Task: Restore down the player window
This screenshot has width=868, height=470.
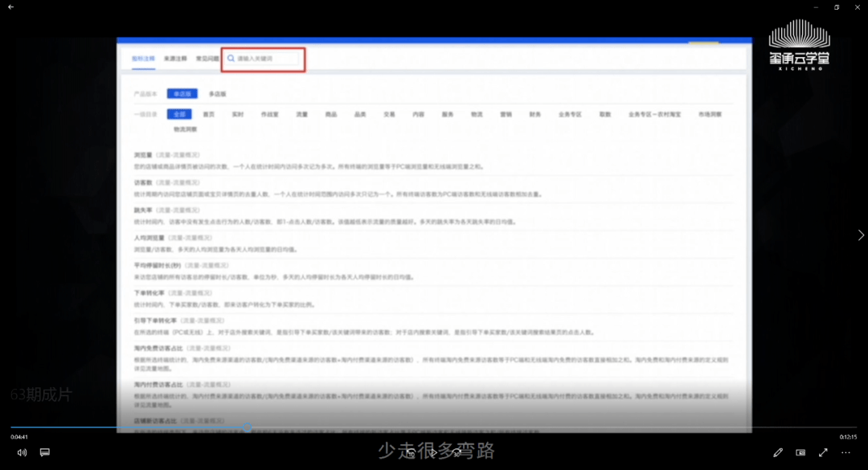Action: coord(837,7)
